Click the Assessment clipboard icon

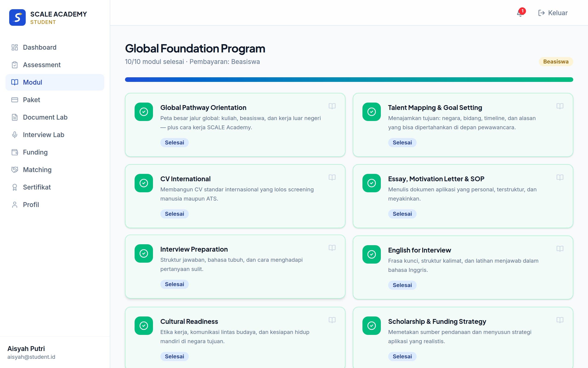14,65
